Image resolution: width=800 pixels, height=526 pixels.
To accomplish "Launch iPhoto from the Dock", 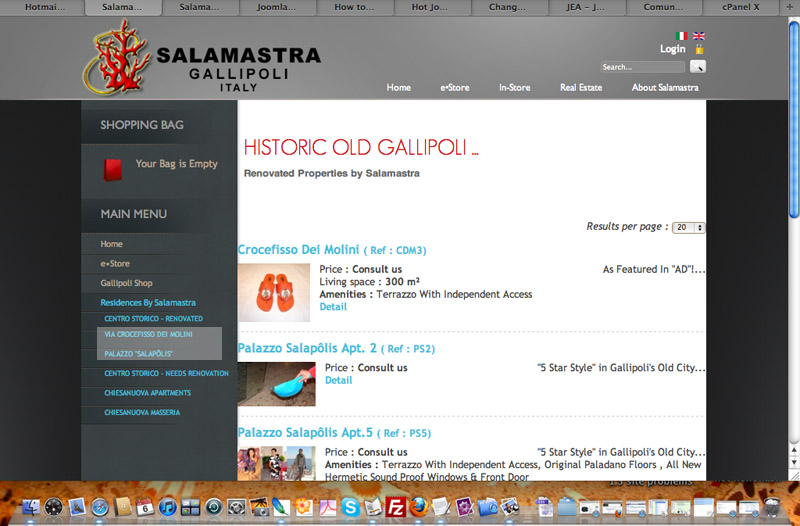I will coord(259,507).
